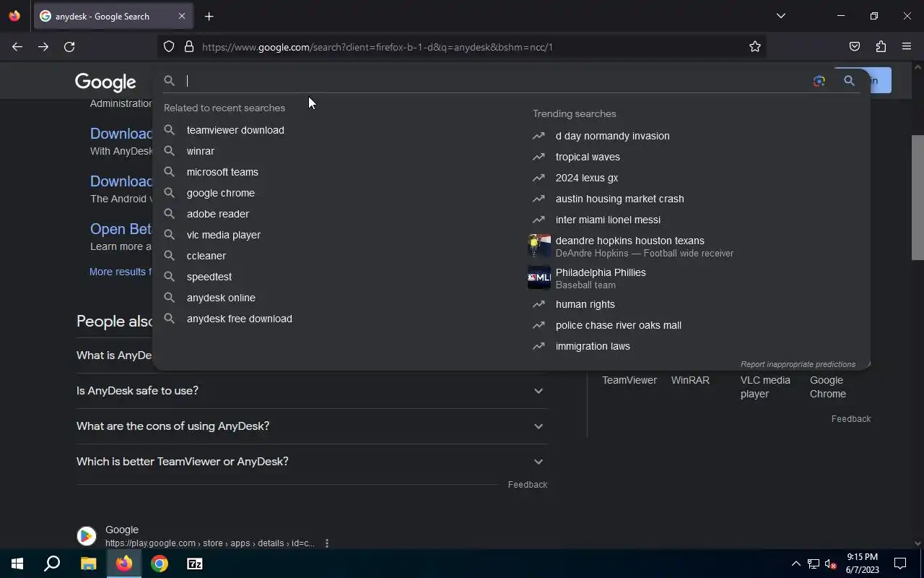Open the VLC media player related search

[x=765, y=387]
